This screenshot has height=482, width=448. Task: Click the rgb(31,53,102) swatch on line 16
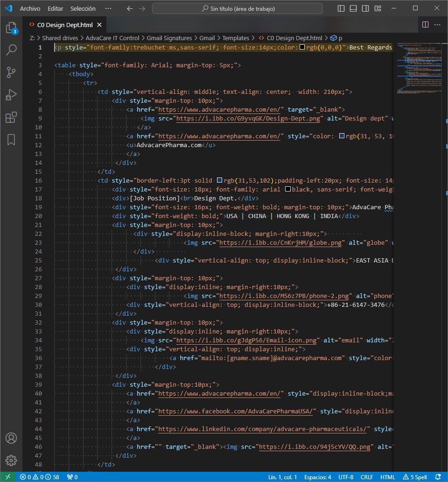click(x=219, y=180)
